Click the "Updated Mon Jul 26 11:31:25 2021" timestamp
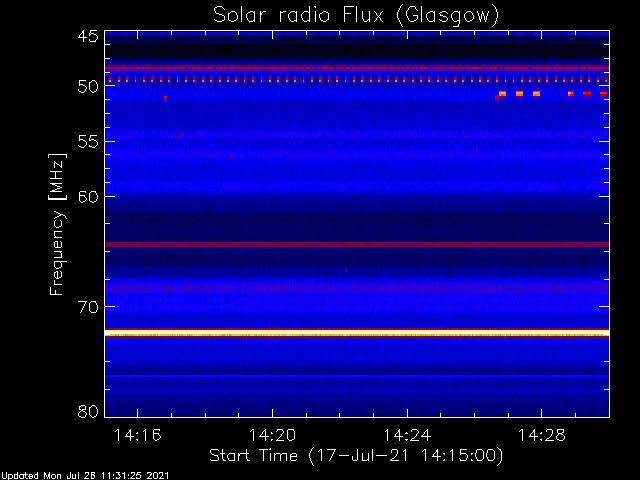 pos(84,476)
